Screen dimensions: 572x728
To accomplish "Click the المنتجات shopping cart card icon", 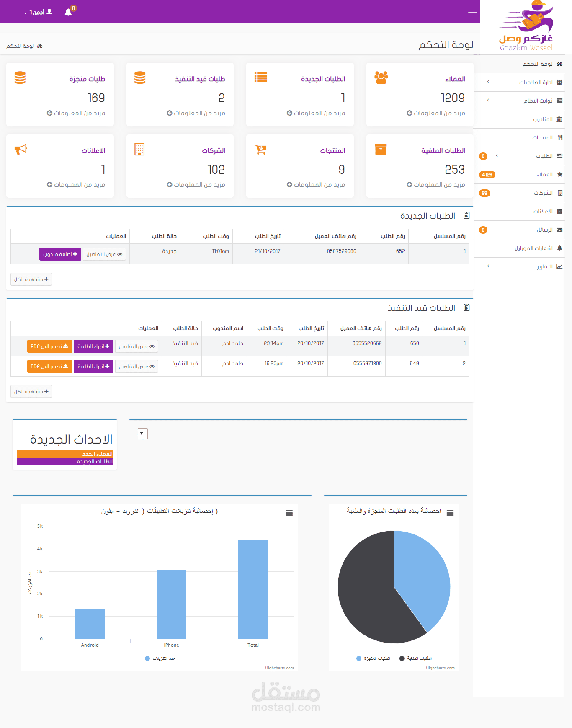I will 260,150.
